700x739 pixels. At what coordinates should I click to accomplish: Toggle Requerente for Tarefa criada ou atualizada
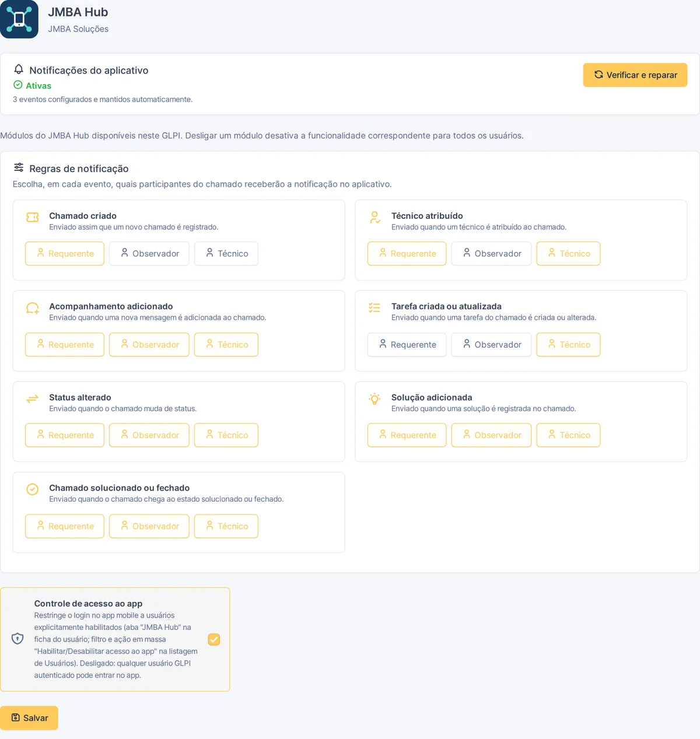pos(407,345)
